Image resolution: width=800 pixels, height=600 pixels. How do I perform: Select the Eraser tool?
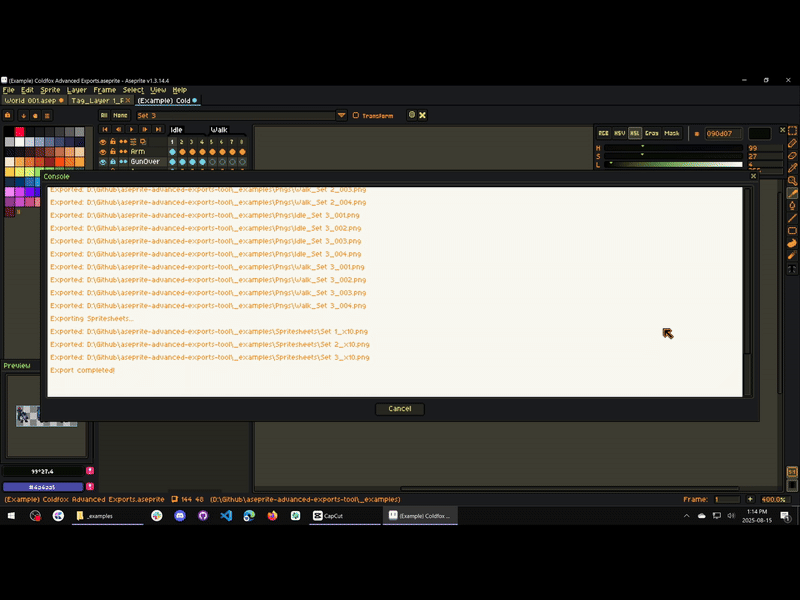(792, 156)
